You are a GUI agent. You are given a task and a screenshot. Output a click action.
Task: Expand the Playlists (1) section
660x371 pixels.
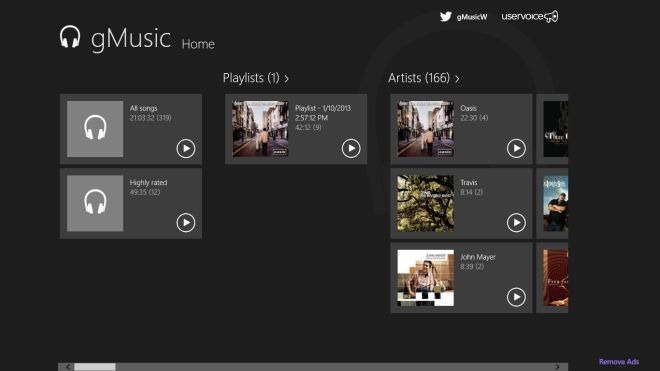255,78
